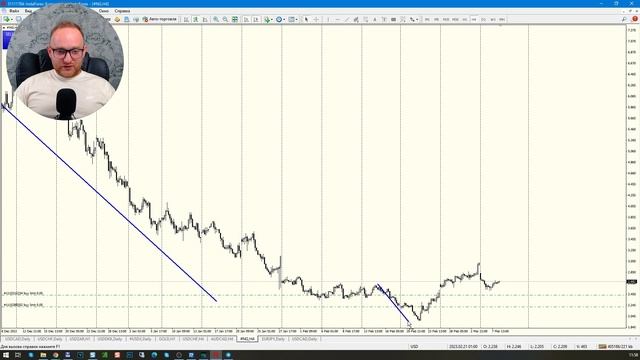
Task: Open indicators list icon in toolbar
Action: coord(267,19)
